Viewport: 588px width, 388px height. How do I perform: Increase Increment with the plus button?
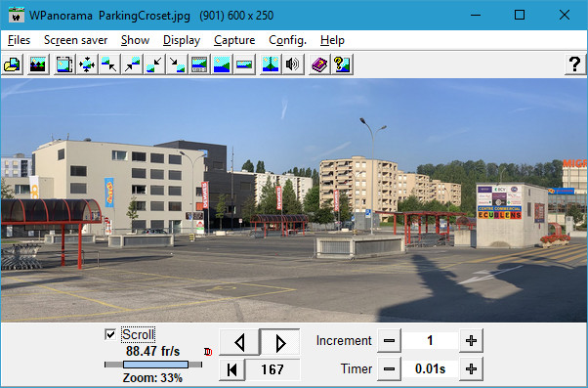(x=471, y=341)
